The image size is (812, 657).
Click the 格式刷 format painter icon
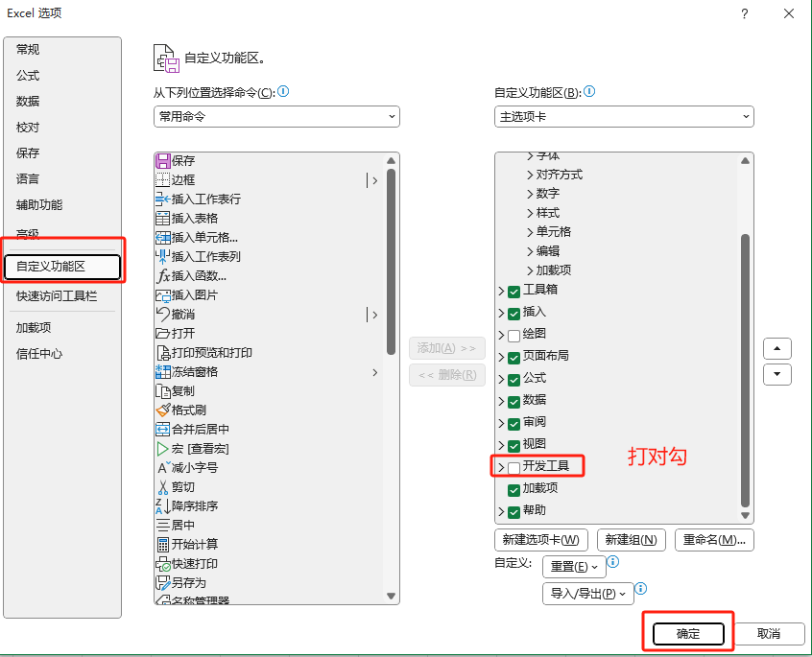coord(161,410)
